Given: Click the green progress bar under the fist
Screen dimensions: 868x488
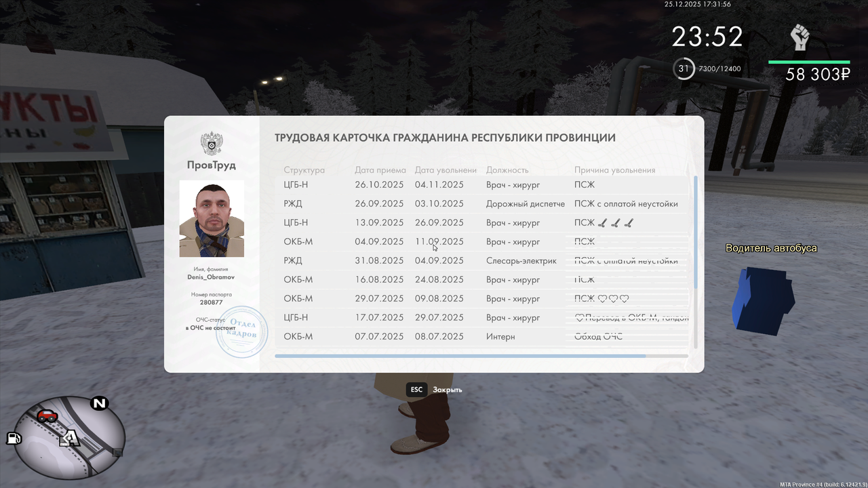Looking at the screenshot, I should 809,62.
